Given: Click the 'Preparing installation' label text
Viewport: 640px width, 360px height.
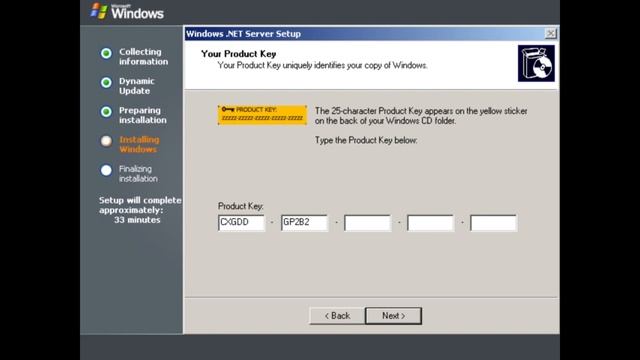Looking at the screenshot, I should tap(142, 115).
